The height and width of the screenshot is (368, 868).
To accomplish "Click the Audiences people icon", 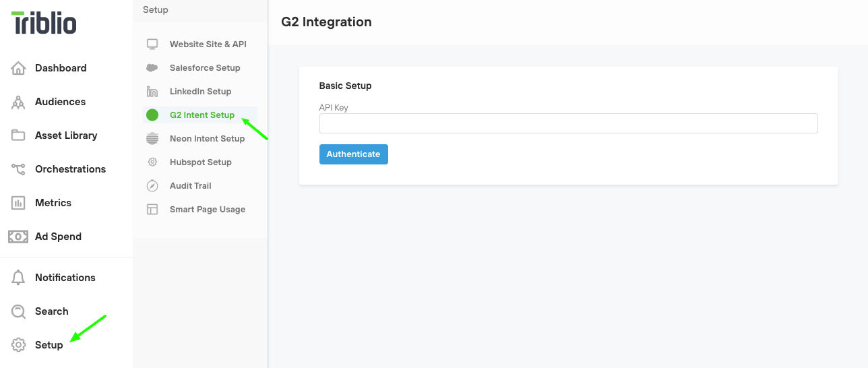I will pos(18,102).
